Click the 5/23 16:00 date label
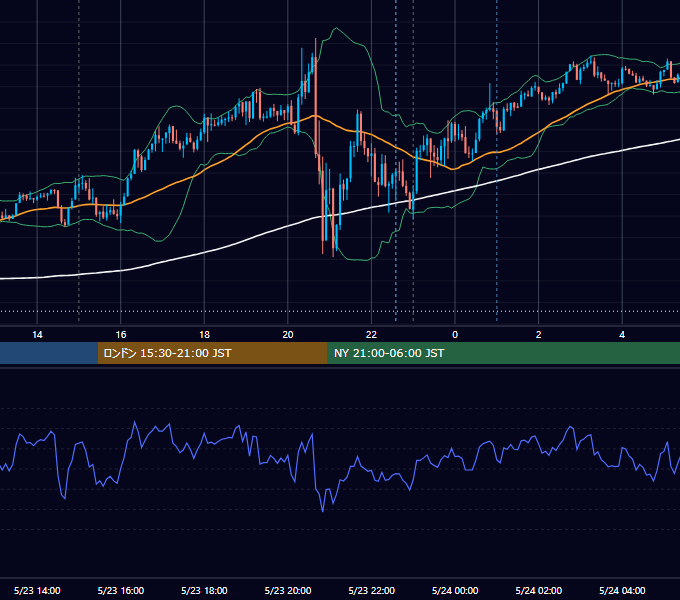680x600 pixels. pyautogui.click(x=121, y=590)
